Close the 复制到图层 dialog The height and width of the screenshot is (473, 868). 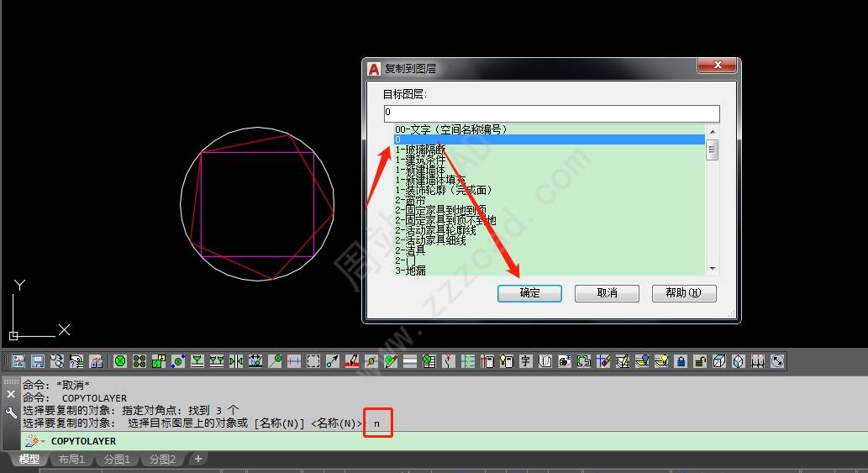[x=718, y=66]
